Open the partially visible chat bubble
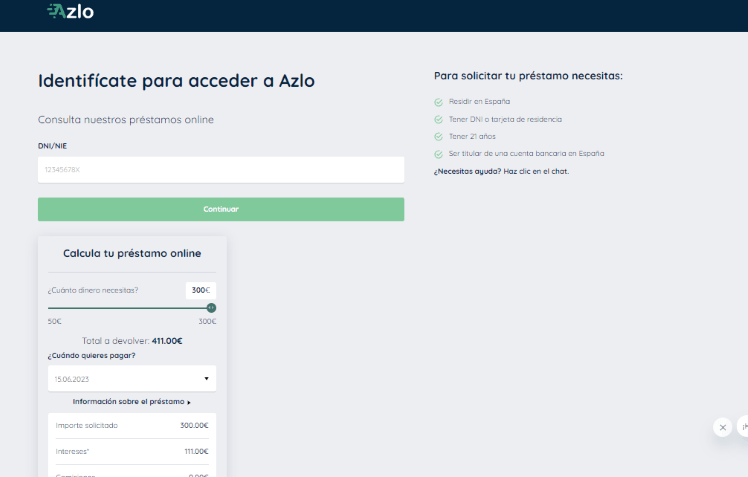The image size is (748, 477). pyautogui.click(x=743, y=427)
